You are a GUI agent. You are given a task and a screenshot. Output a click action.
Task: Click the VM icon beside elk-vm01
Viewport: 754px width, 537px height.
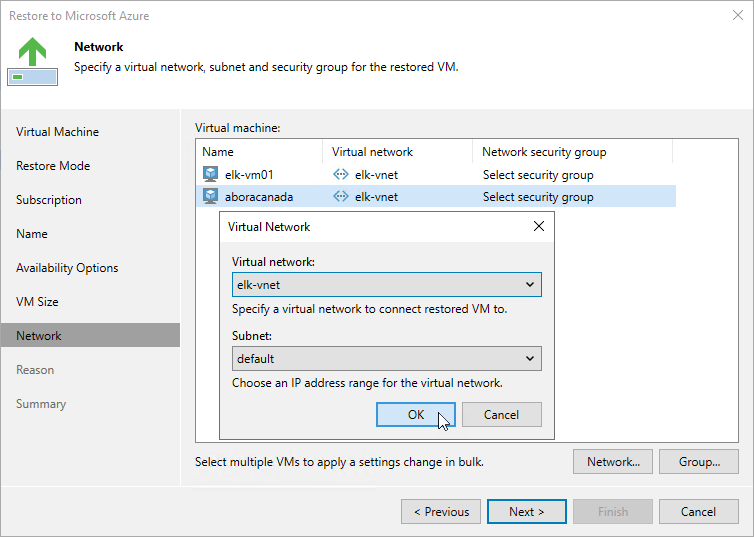click(x=210, y=174)
